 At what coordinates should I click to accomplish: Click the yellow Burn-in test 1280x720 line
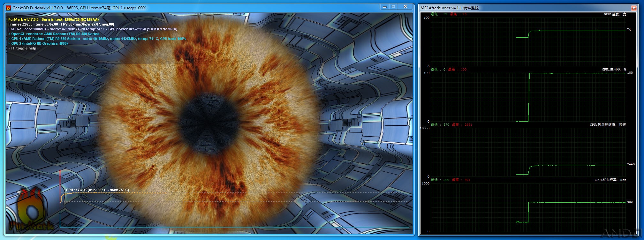point(54,19)
